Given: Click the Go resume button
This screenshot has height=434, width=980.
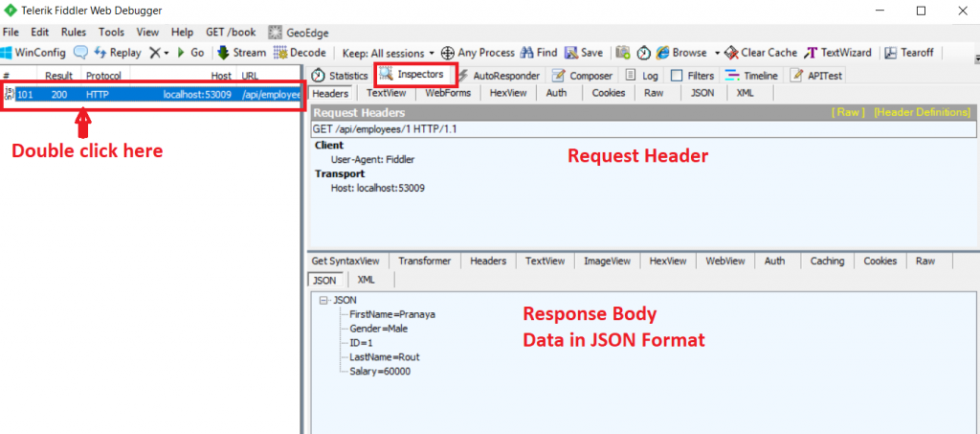Looking at the screenshot, I should (191, 53).
